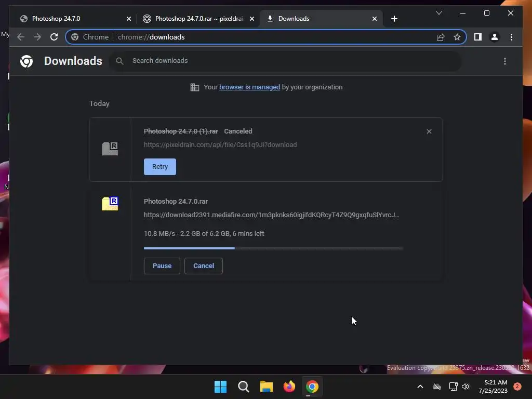This screenshot has height=399, width=532.
Task: Click the Search downloads field
Action: (285, 61)
